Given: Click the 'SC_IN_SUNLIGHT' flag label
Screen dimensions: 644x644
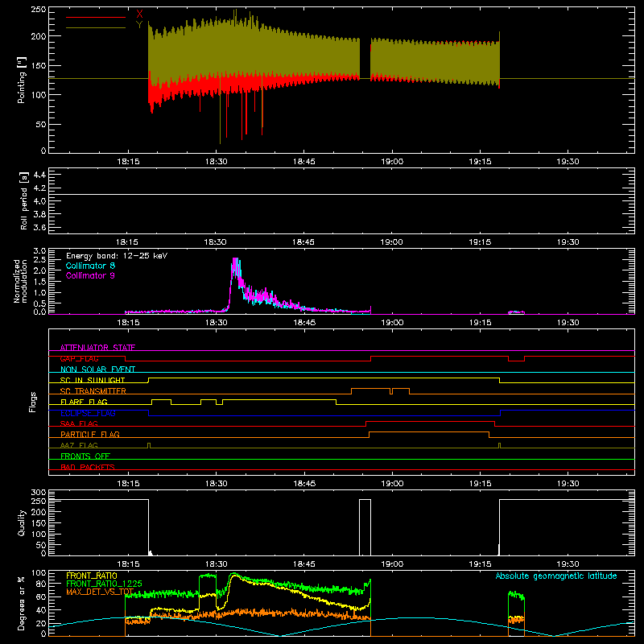Looking at the screenshot, I should 93,380.
